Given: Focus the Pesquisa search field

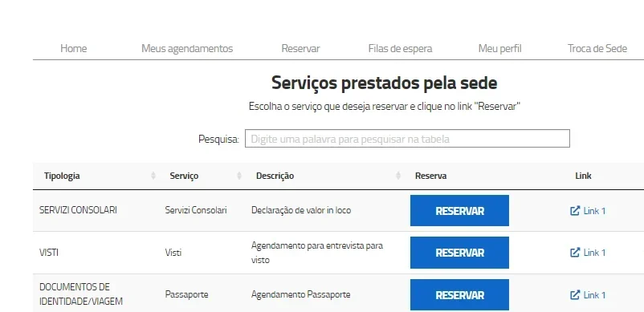Looking at the screenshot, I should (x=407, y=139).
